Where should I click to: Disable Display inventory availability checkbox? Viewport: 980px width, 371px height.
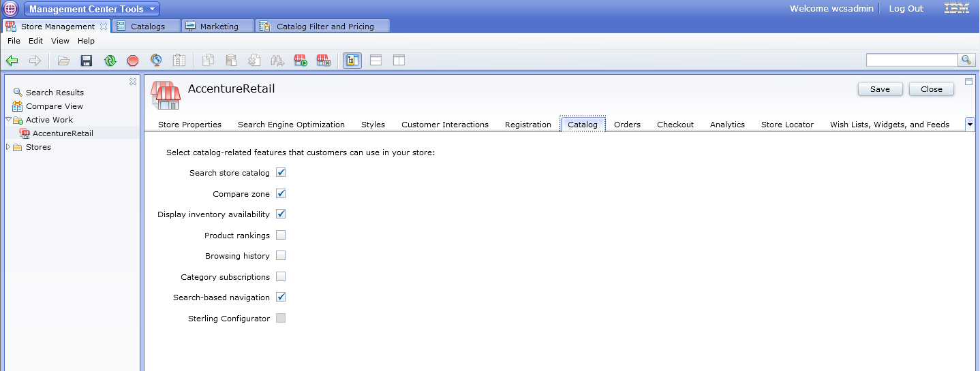point(281,214)
